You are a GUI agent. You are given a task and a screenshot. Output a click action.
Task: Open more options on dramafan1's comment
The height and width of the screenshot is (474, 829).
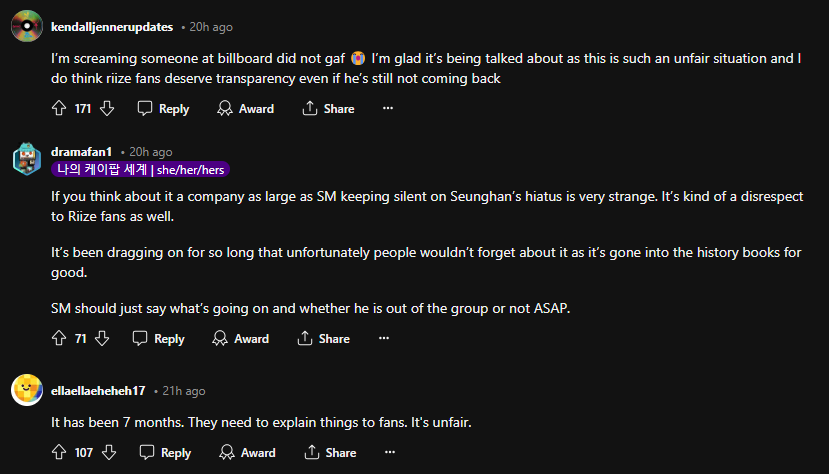[x=383, y=339]
